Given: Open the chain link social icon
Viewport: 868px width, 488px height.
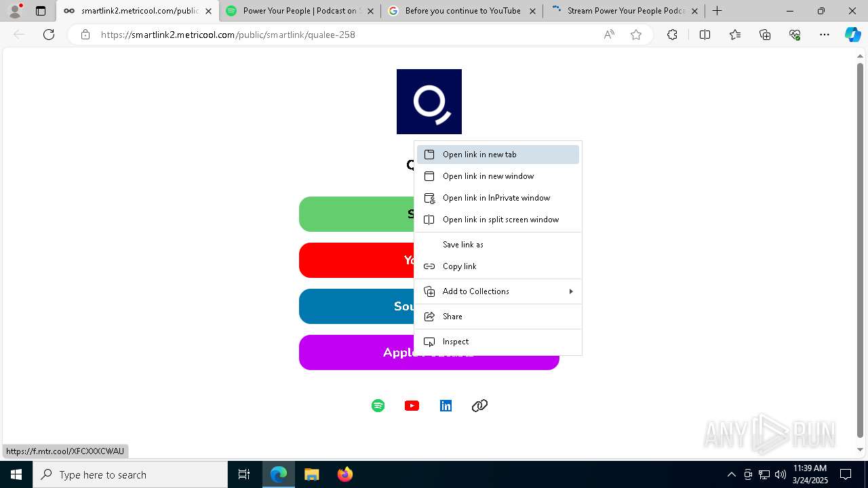Looking at the screenshot, I should point(479,405).
